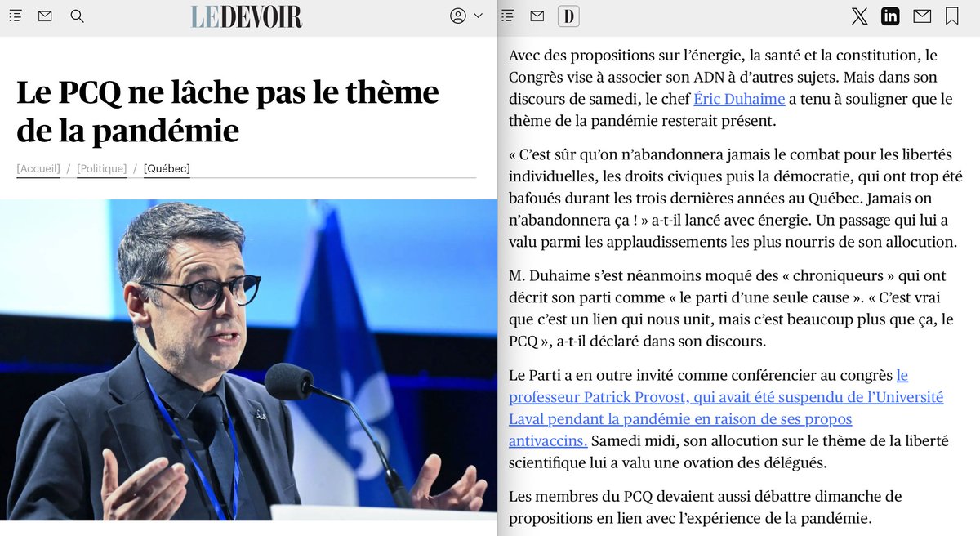
Task: Open the left header menu list icon
Action: point(16,16)
